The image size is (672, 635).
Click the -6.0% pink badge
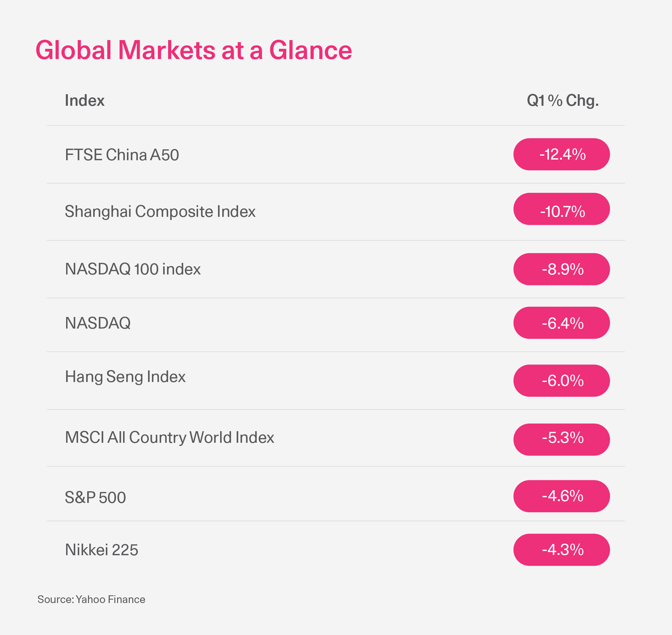coord(562,381)
